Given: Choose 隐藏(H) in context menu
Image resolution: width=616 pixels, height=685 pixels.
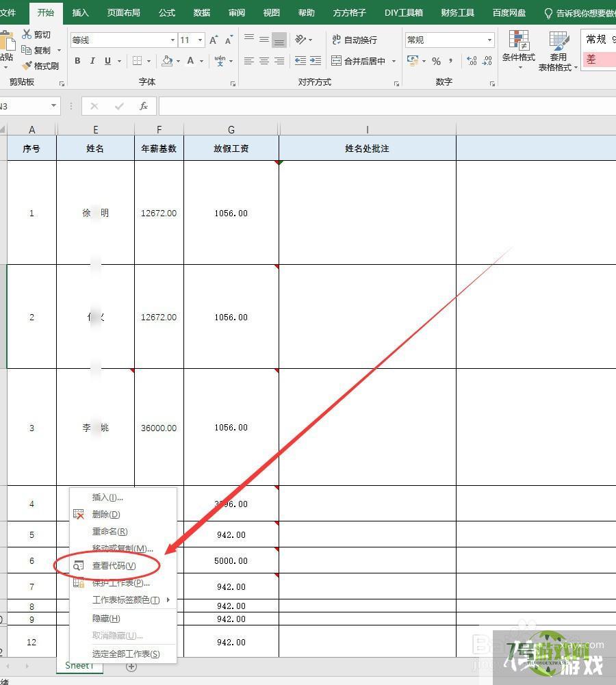Looking at the screenshot, I should point(123,618).
